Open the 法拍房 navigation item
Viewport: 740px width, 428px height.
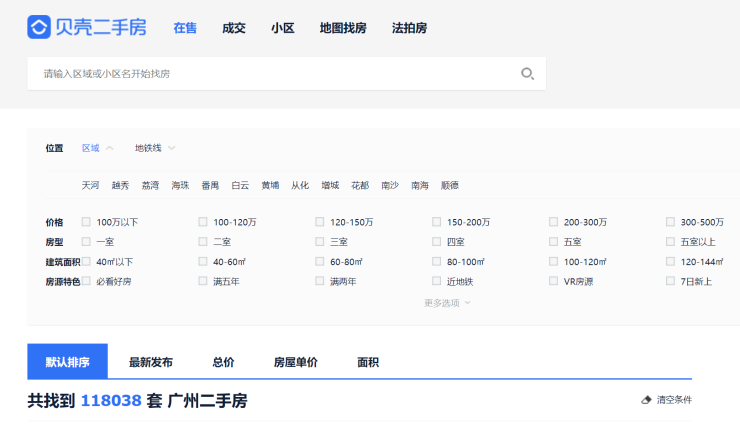coord(409,28)
